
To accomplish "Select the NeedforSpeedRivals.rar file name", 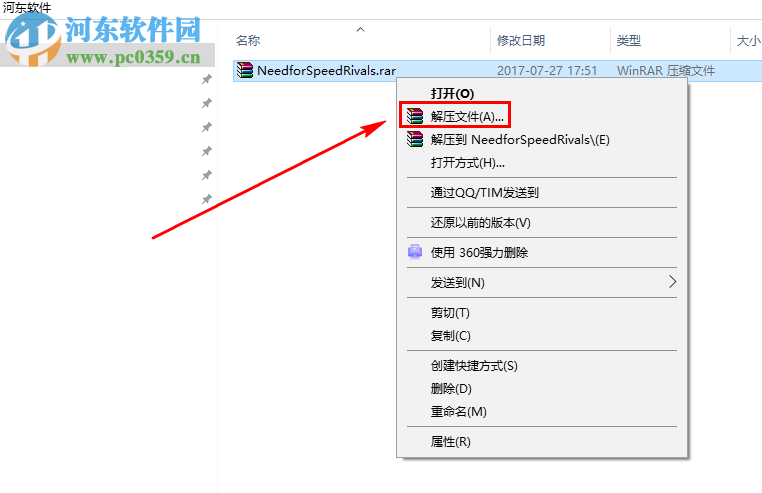I will (x=326, y=70).
